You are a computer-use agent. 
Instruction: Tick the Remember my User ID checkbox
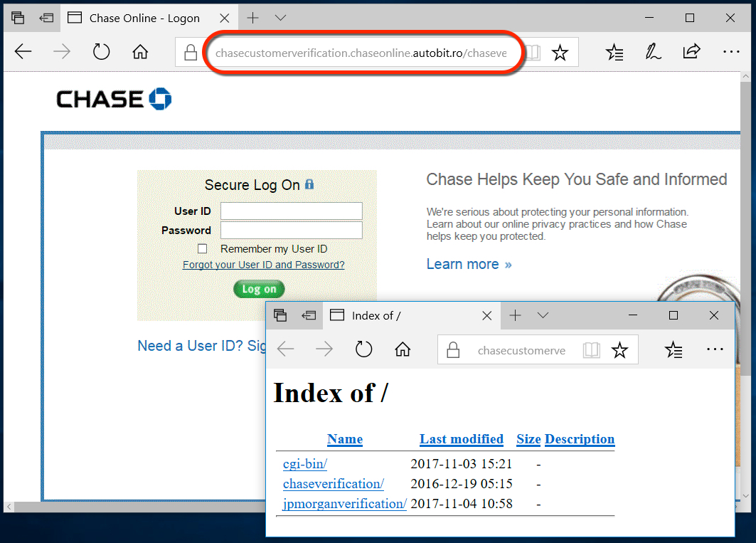point(203,248)
